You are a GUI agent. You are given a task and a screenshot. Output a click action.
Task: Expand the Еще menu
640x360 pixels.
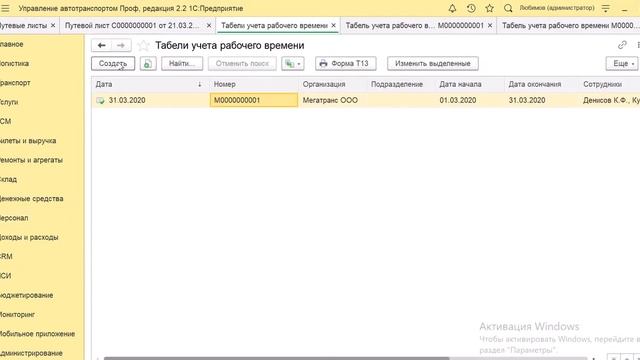[622, 64]
